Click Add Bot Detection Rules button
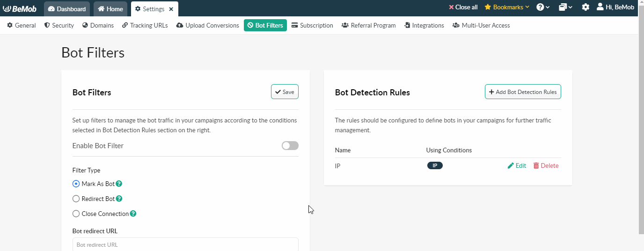This screenshot has width=644, height=251. pyautogui.click(x=523, y=92)
